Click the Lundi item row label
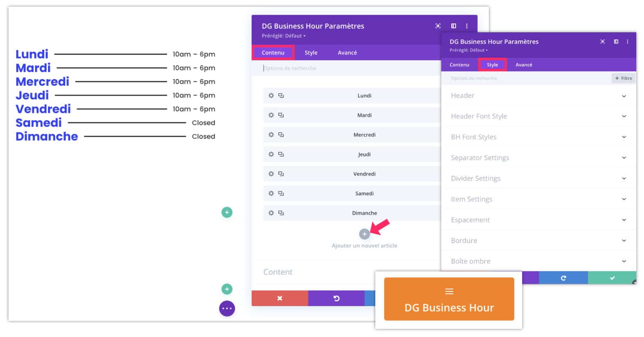Image resolution: width=644 pixels, height=337 pixels. coord(365,96)
